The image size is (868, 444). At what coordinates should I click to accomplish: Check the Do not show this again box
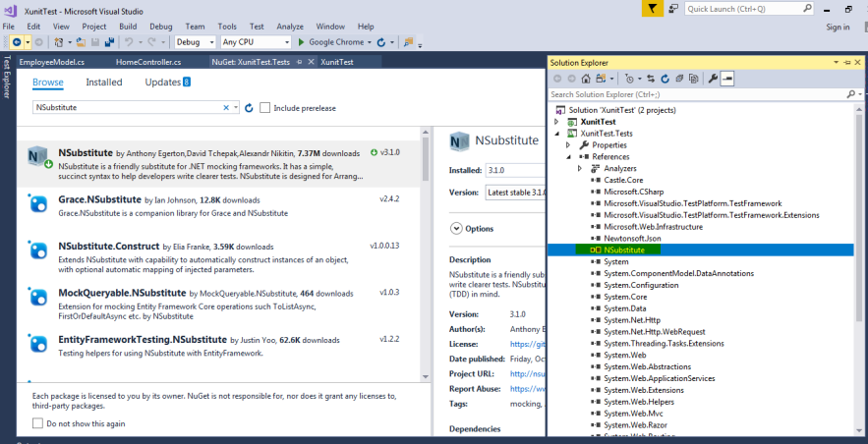click(x=38, y=423)
